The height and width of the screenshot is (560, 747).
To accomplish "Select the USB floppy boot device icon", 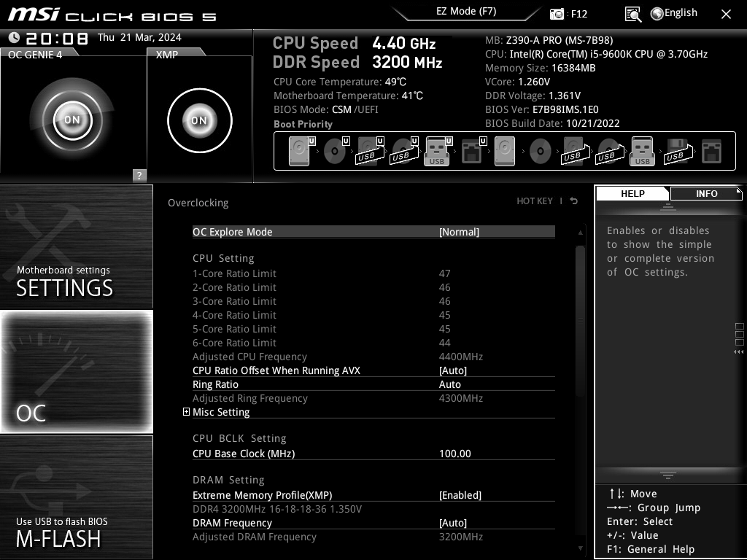I will [x=678, y=151].
